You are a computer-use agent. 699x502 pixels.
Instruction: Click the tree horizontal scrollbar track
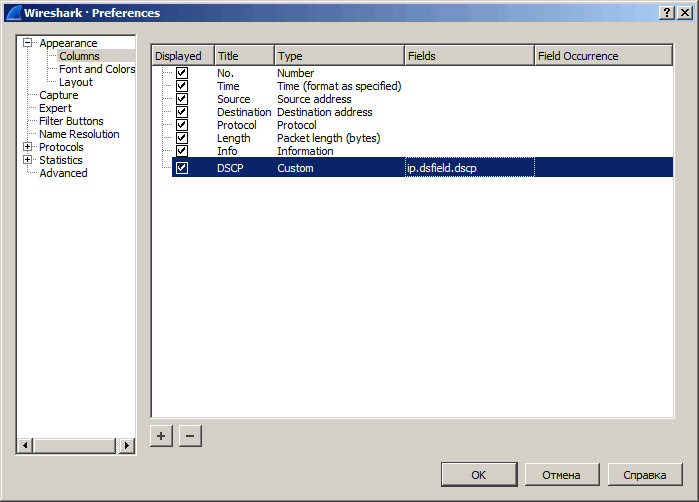(75, 445)
